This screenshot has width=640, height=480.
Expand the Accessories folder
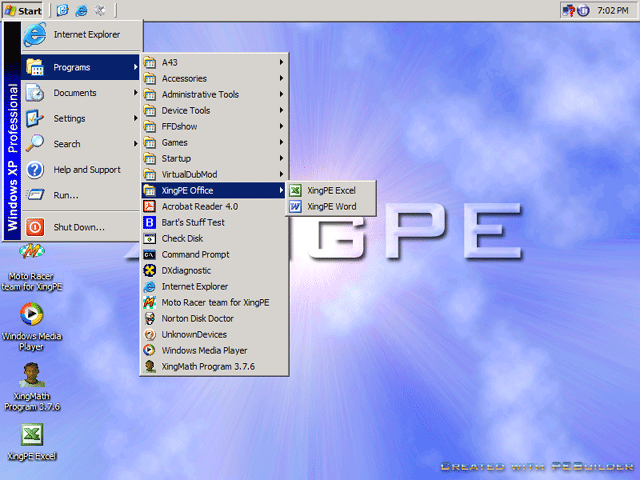point(213,78)
